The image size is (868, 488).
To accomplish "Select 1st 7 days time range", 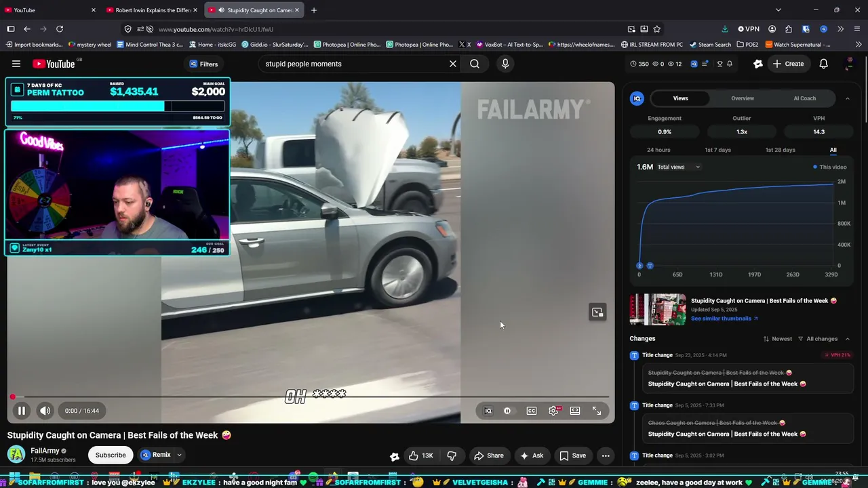I will tap(717, 150).
